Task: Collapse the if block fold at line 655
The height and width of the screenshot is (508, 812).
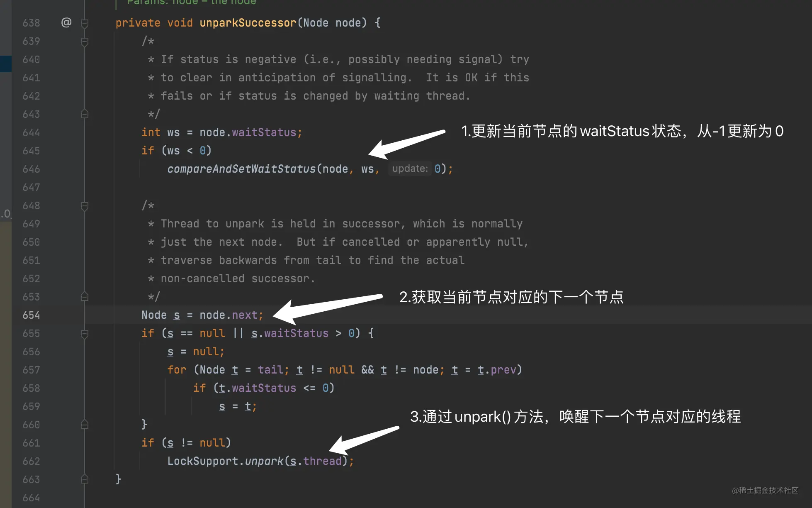Action: [85, 334]
